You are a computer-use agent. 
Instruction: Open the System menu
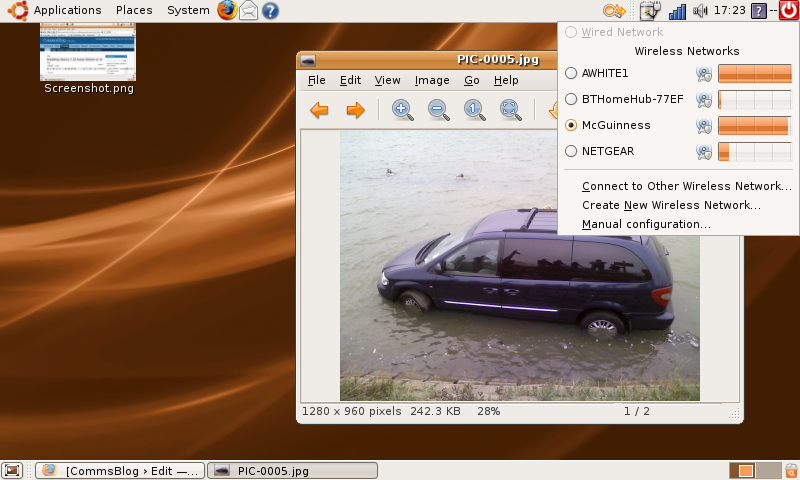click(188, 10)
